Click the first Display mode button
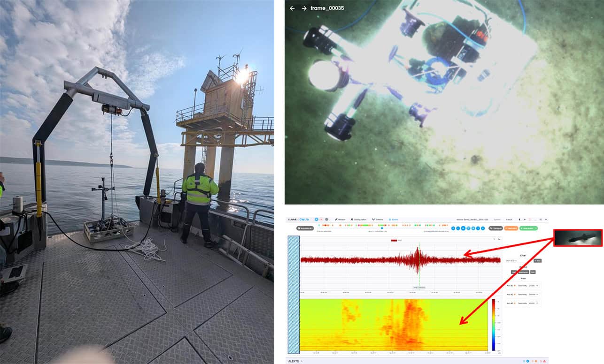Screen dimensions: 604x364 513,272
